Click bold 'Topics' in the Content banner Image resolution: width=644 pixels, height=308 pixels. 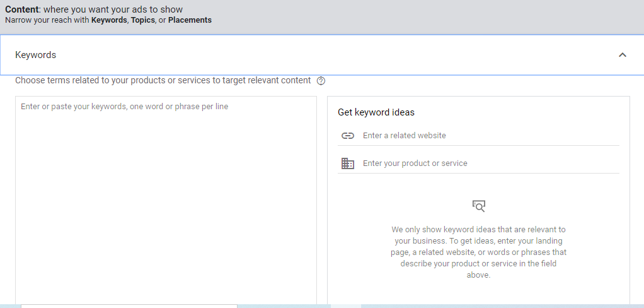(x=142, y=20)
